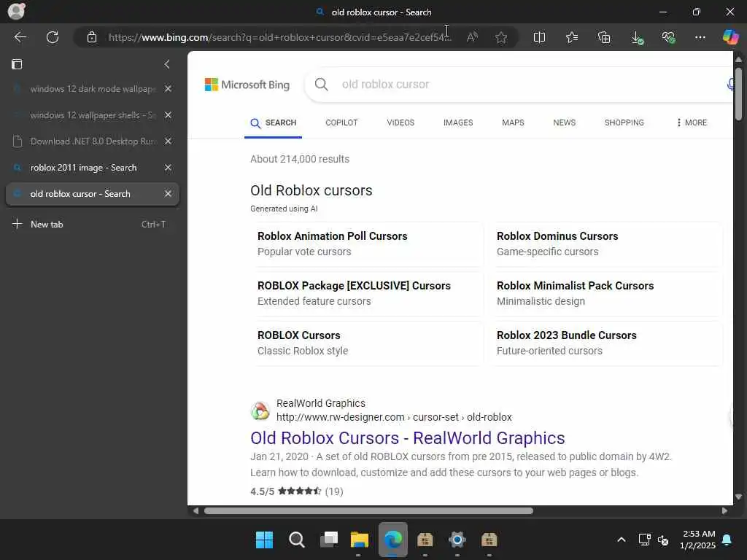Image resolution: width=747 pixels, height=560 pixels.
Task: Open Browser essentials heart icon
Action: tap(668, 37)
